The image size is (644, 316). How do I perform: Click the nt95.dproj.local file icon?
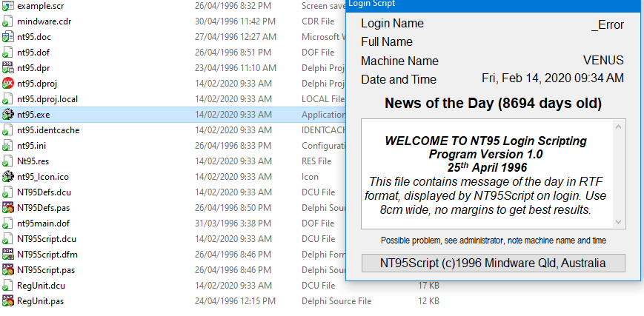point(8,99)
